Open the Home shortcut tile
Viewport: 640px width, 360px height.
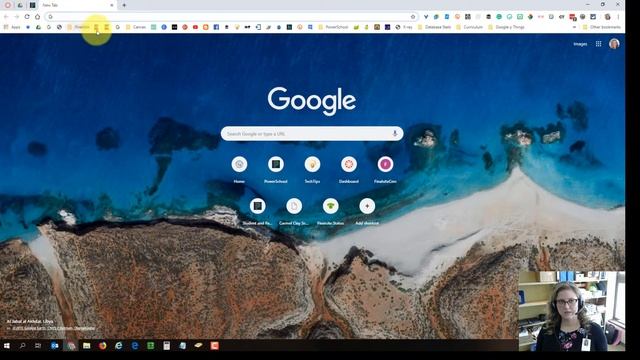pyautogui.click(x=239, y=169)
